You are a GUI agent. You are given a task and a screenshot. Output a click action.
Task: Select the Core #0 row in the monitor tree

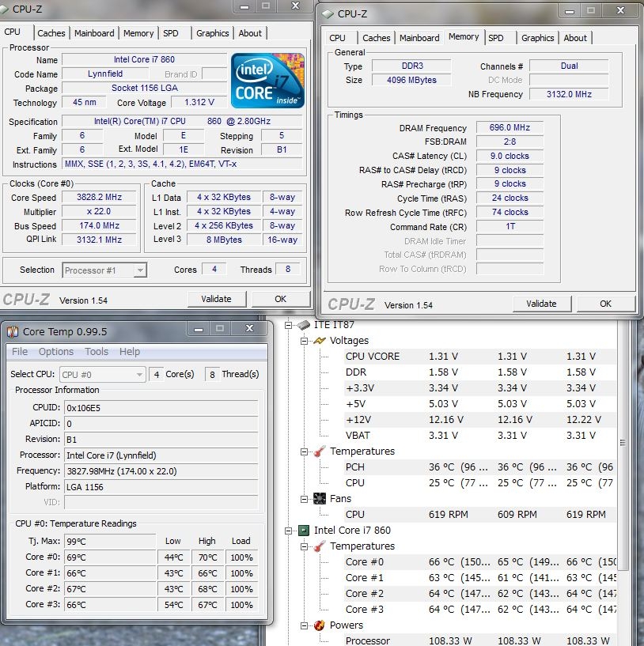(x=479, y=562)
